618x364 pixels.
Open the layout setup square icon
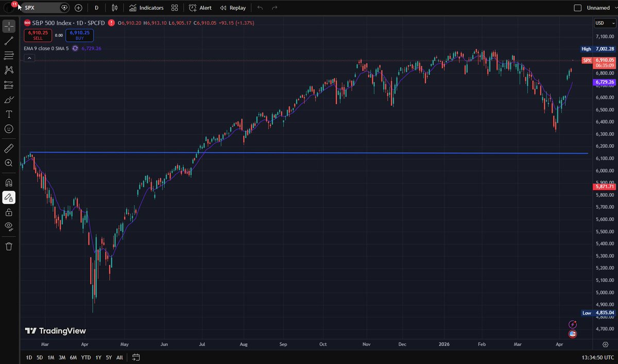578,8
